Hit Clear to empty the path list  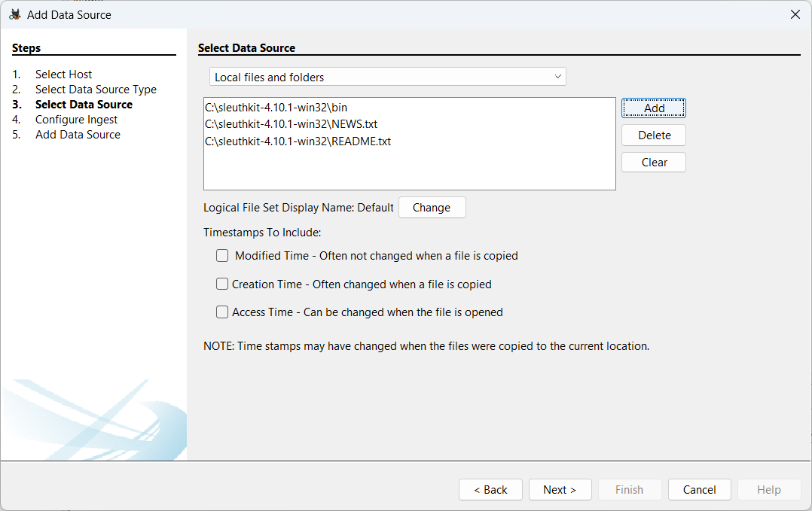click(x=654, y=163)
